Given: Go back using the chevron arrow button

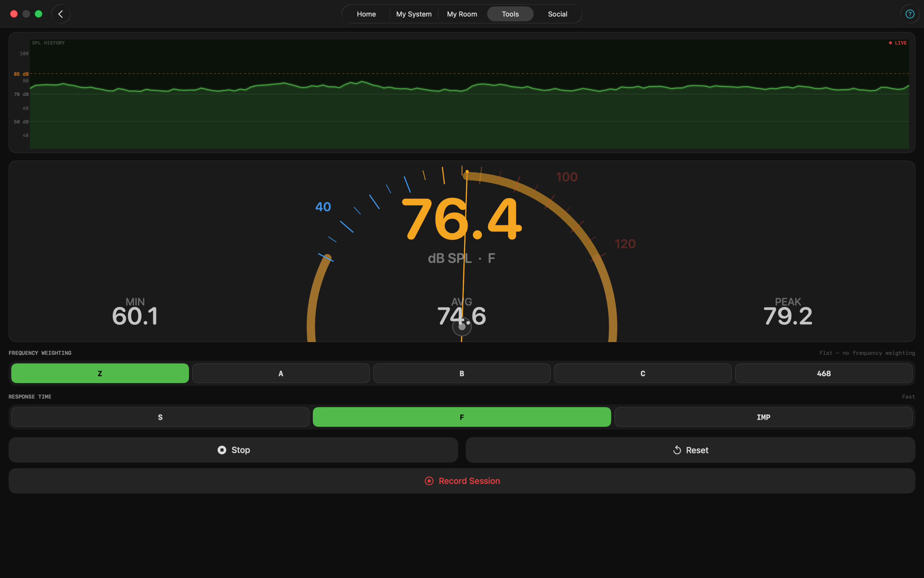Looking at the screenshot, I should pyautogui.click(x=61, y=14).
